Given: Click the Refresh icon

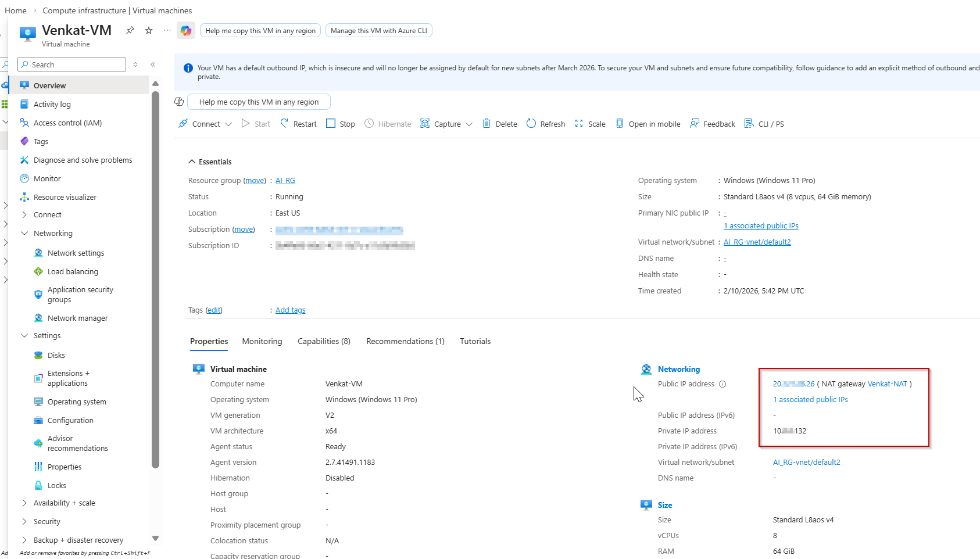Looking at the screenshot, I should click(531, 123).
